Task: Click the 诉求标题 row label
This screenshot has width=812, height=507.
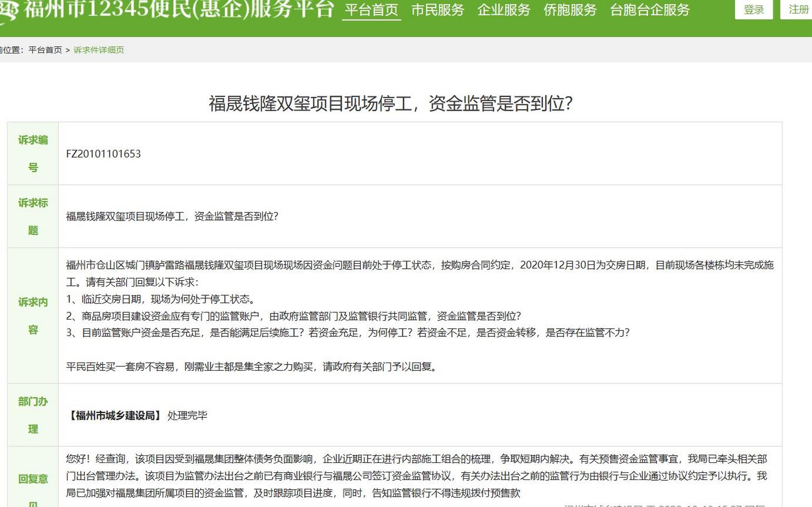Action: coord(33,216)
